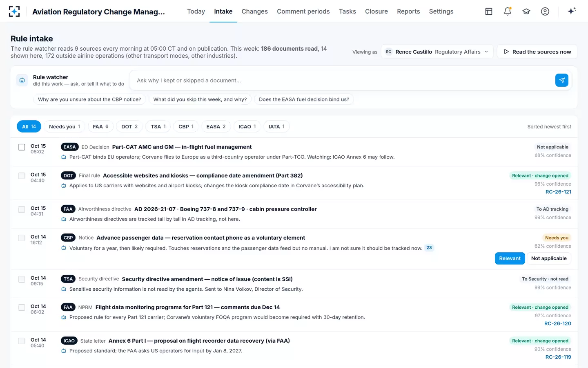Open the Tasks tab

coord(347,11)
